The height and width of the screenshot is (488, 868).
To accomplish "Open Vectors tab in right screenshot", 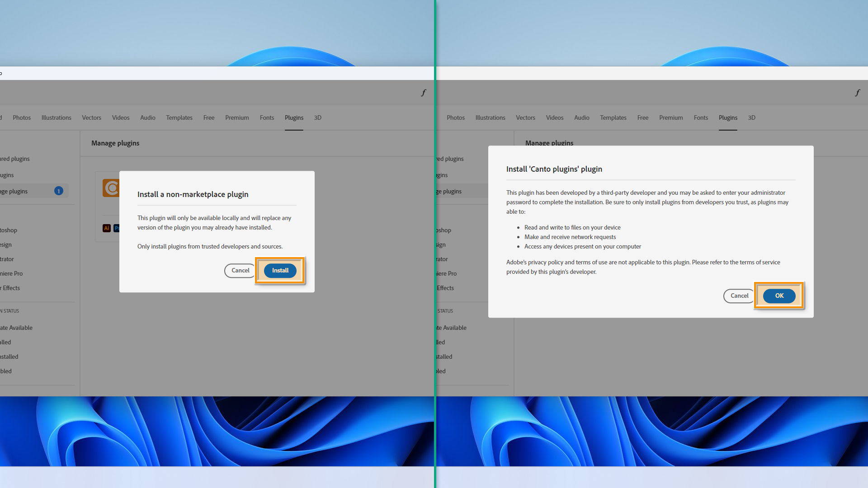I will pyautogui.click(x=525, y=117).
